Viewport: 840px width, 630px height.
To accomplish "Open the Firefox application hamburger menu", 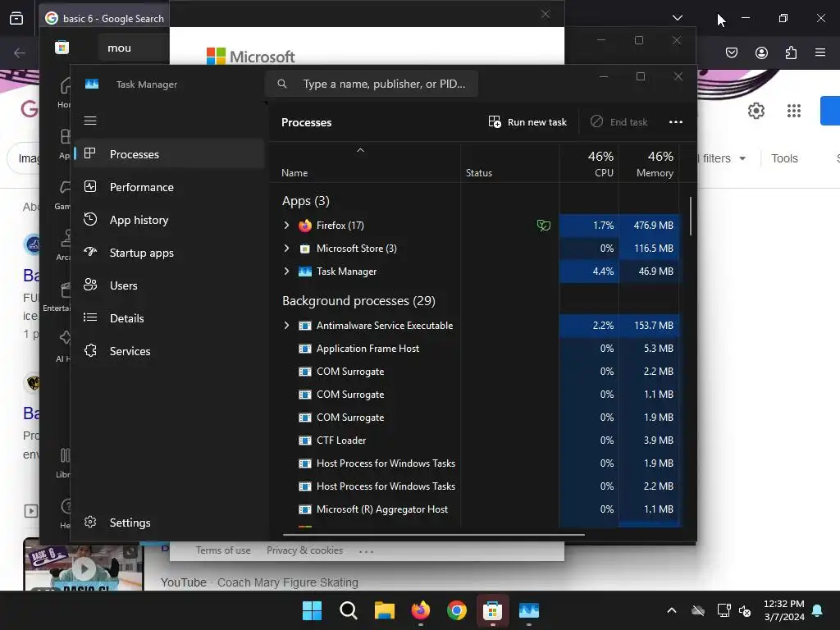I will click(820, 52).
